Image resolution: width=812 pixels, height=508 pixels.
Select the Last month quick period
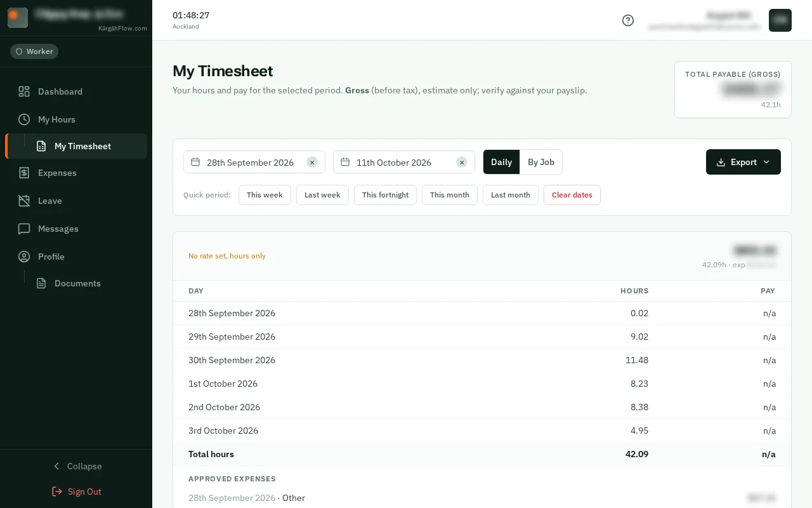[511, 195]
